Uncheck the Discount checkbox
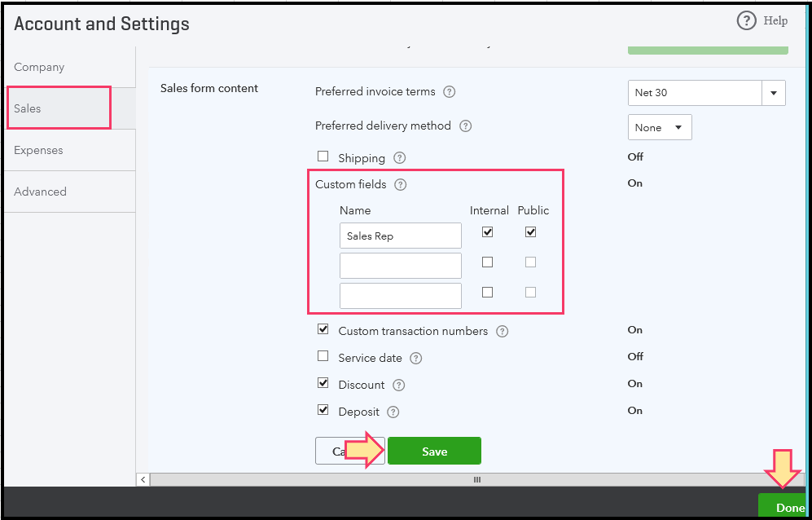Image resolution: width=812 pixels, height=520 pixels. [x=323, y=383]
